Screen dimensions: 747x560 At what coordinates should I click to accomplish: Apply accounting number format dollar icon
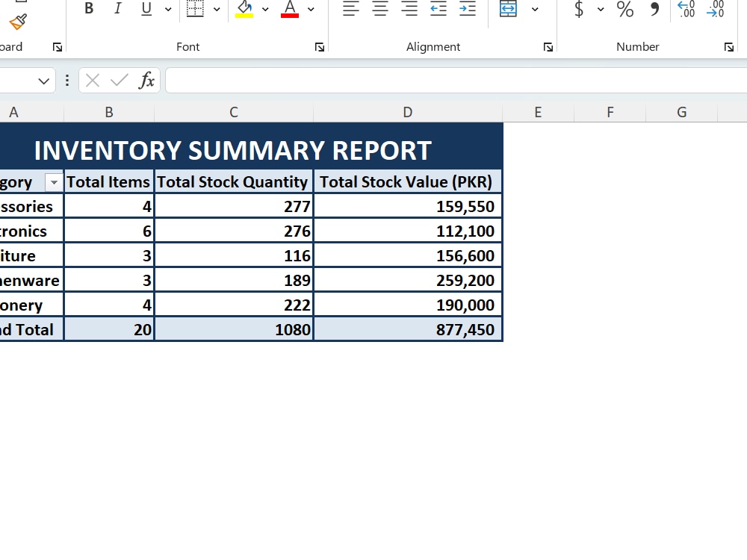tap(579, 8)
